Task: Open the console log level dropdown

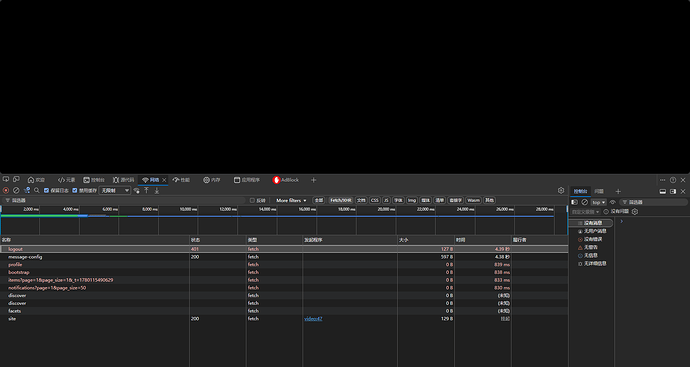Action: pyautogui.click(x=585, y=212)
